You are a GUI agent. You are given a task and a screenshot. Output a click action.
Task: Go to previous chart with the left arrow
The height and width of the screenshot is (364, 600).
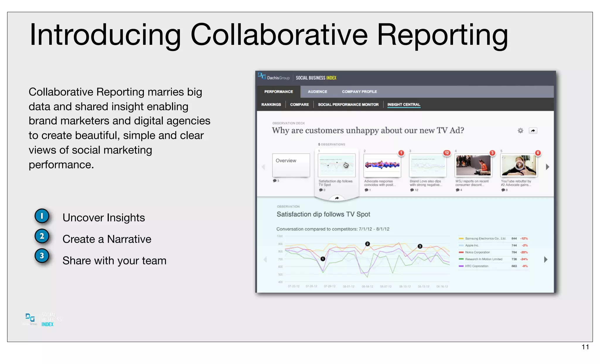click(x=265, y=259)
